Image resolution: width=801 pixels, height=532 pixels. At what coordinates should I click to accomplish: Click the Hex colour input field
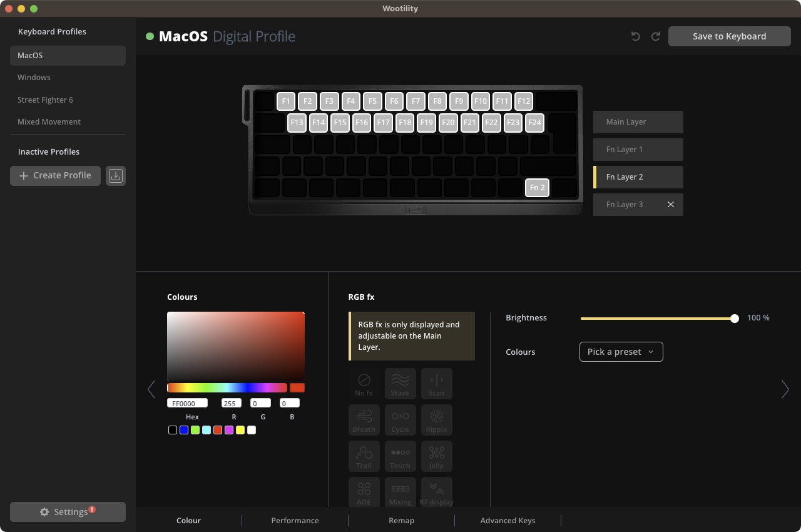tap(188, 403)
